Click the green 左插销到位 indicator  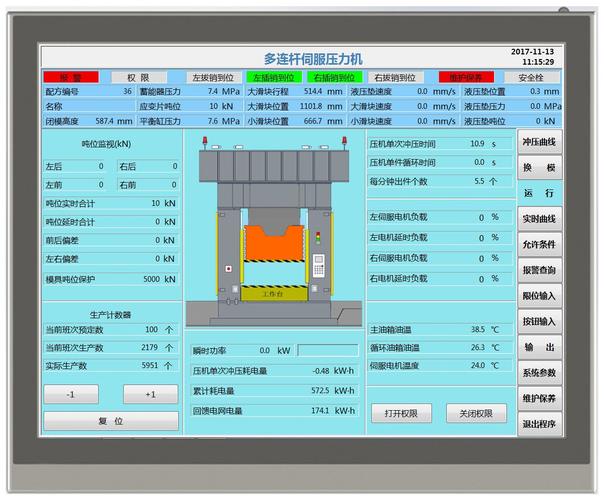274,77
